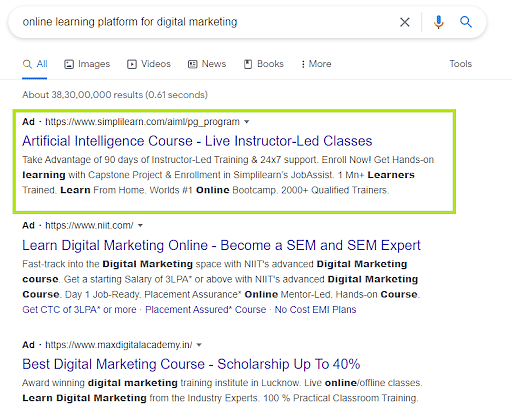Expand dropdown arrow next to niit.com URL

point(140,226)
